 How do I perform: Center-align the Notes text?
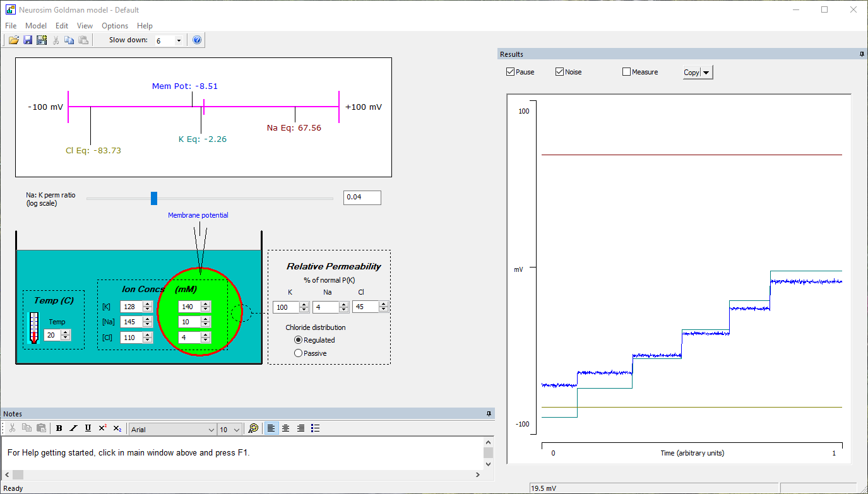(x=286, y=428)
